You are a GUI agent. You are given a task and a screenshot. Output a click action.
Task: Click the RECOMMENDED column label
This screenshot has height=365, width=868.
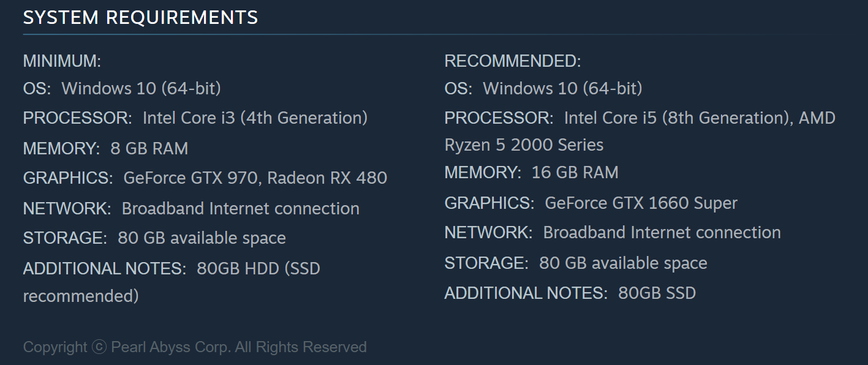point(512,61)
